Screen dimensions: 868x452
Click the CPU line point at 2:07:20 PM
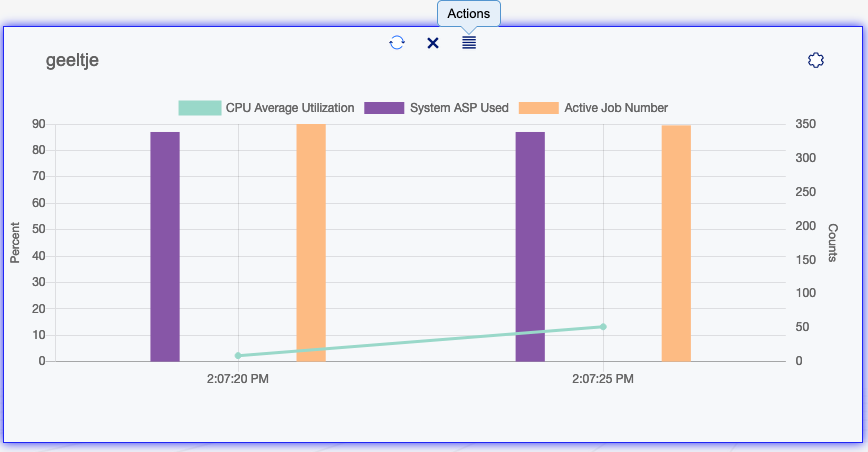pyautogui.click(x=238, y=355)
